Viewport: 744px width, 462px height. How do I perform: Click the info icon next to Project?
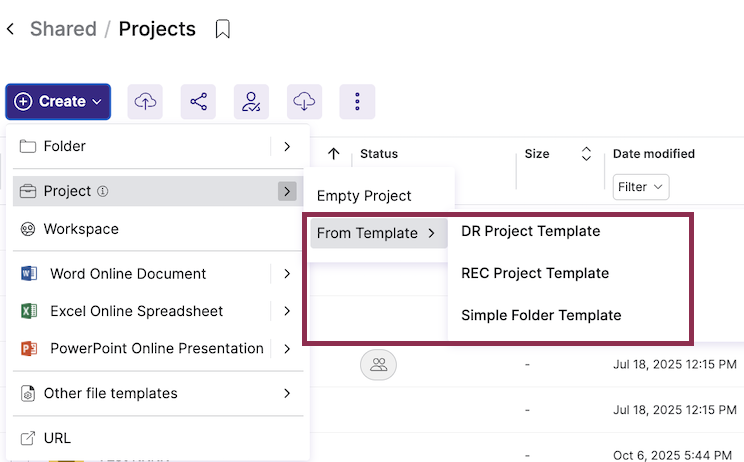click(102, 191)
